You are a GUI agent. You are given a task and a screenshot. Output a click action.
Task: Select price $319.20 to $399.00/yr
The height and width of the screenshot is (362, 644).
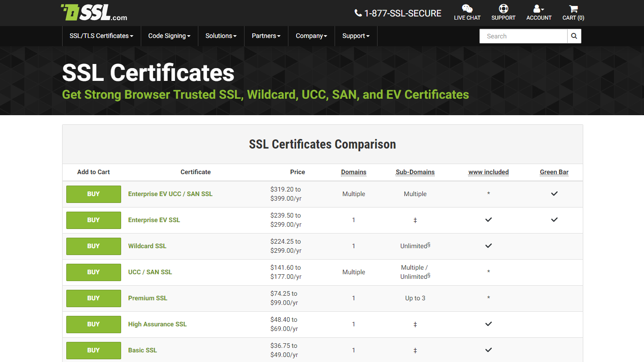(x=286, y=194)
